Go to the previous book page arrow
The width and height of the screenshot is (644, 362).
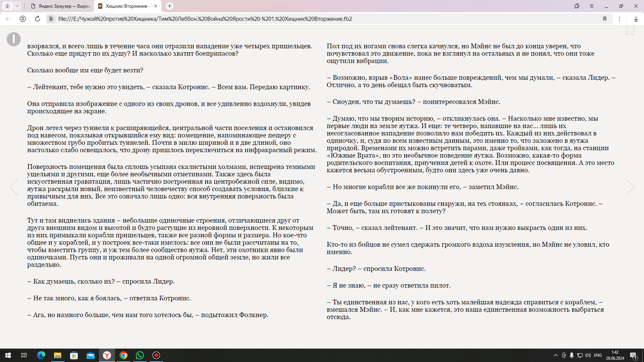tap(14, 187)
